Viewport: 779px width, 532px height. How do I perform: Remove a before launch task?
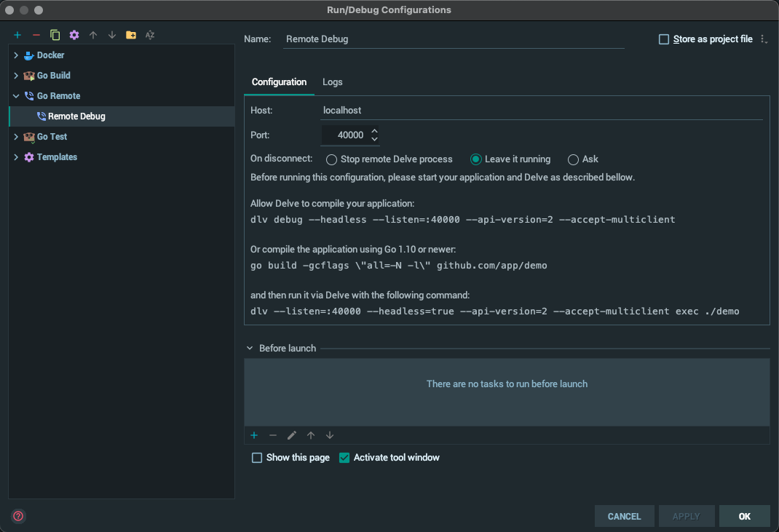tap(273, 435)
